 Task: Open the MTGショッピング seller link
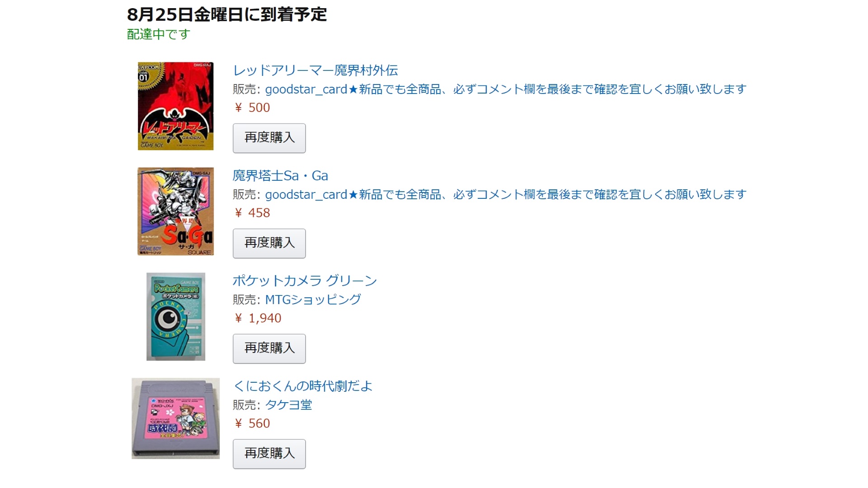point(313,300)
